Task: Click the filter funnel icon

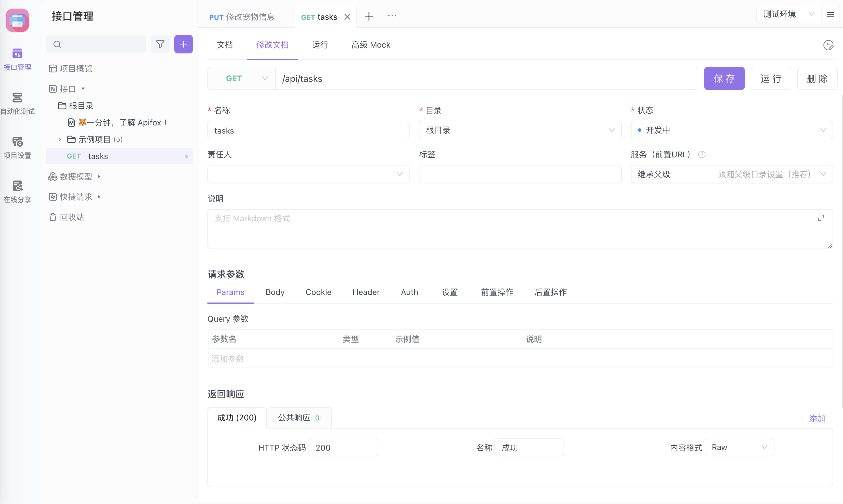Action: click(160, 44)
